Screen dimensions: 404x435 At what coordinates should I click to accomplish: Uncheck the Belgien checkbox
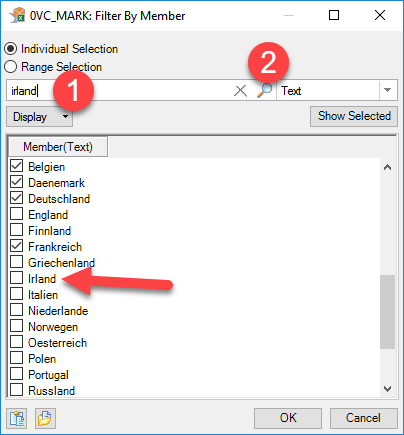16,166
